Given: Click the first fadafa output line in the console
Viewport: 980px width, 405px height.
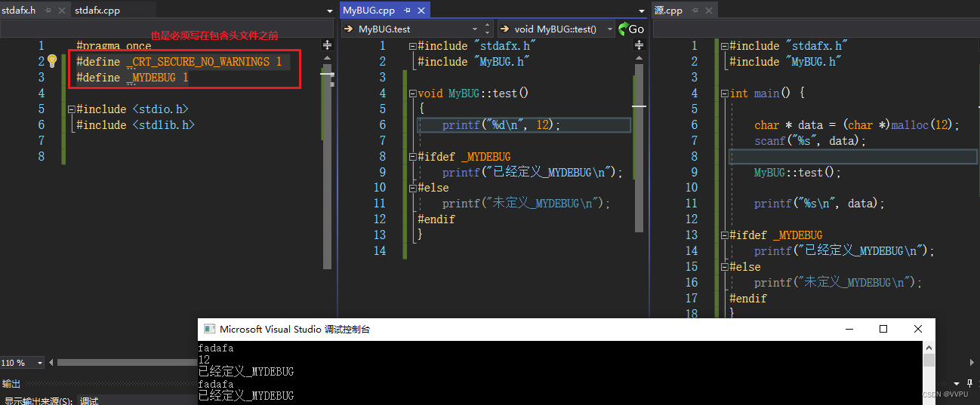Looking at the screenshot, I should click(x=216, y=348).
